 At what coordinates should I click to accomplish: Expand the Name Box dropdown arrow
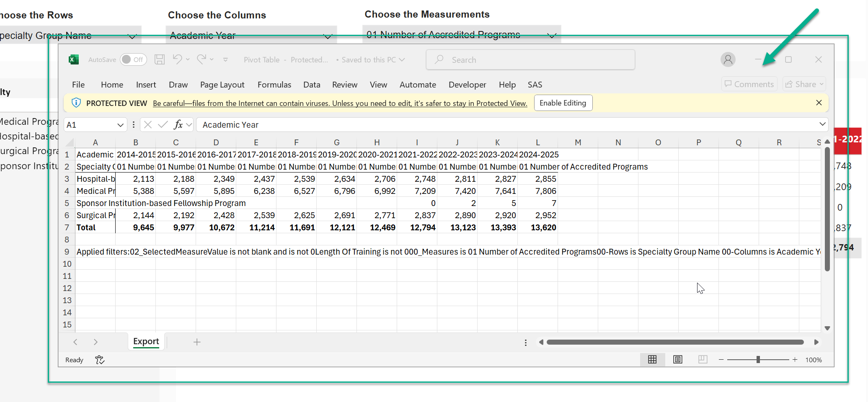tap(120, 125)
